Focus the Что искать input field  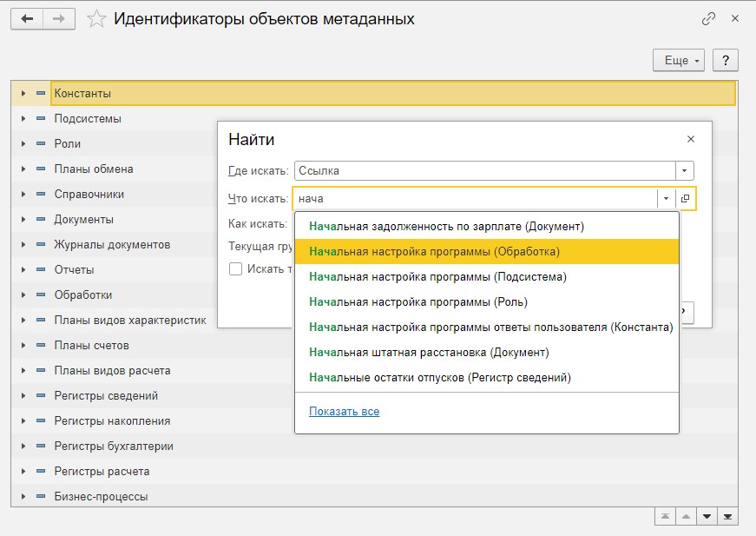[x=476, y=198]
